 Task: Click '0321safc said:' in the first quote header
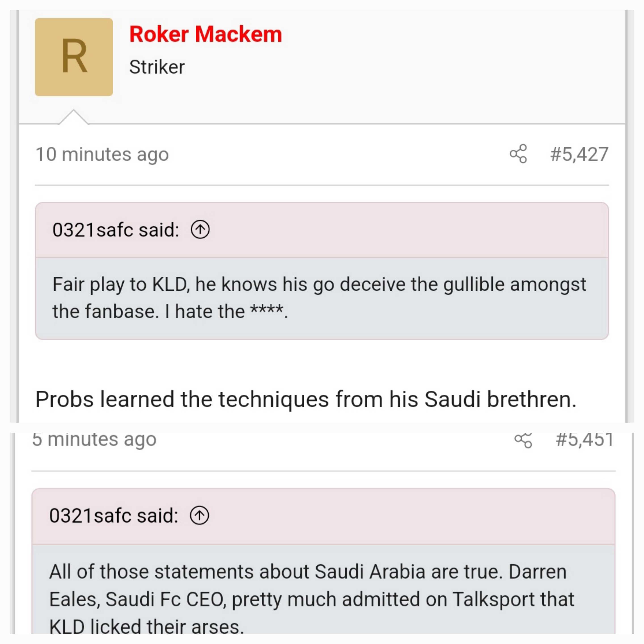pyautogui.click(x=116, y=230)
